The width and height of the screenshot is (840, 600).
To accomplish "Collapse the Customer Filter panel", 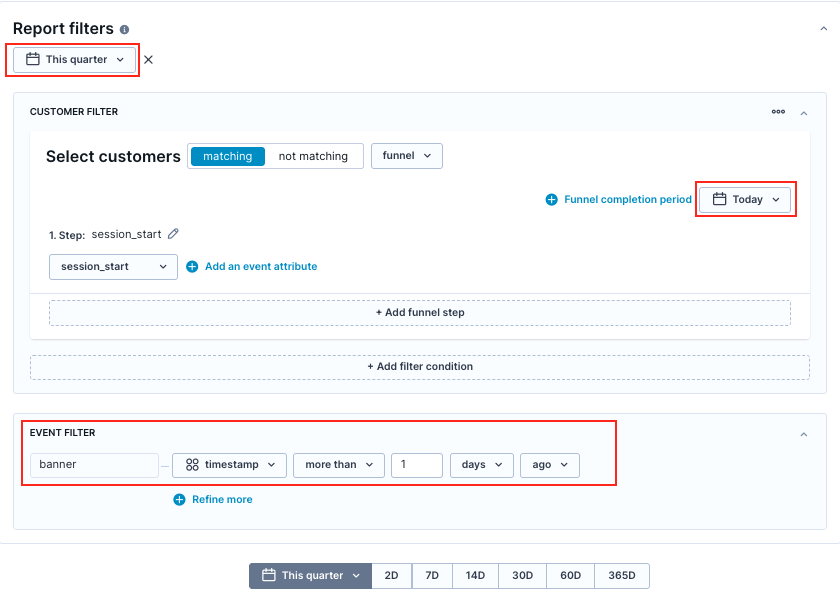I will 804,113.
